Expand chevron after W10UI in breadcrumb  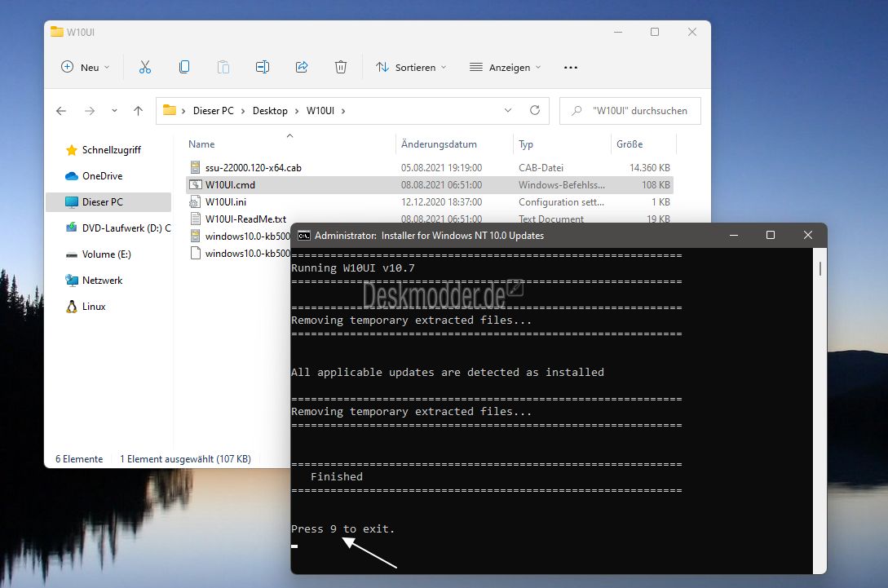point(343,111)
